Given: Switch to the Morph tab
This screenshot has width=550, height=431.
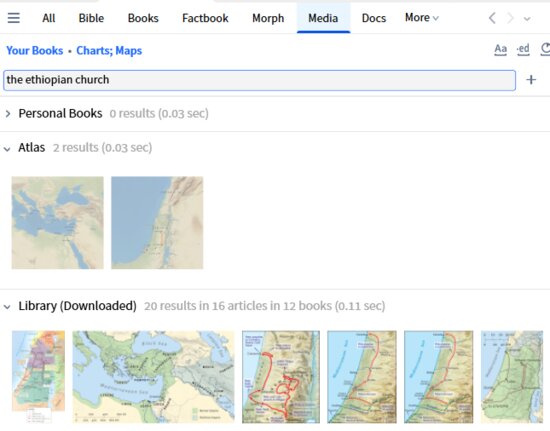Looking at the screenshot, I should [268, 18].
